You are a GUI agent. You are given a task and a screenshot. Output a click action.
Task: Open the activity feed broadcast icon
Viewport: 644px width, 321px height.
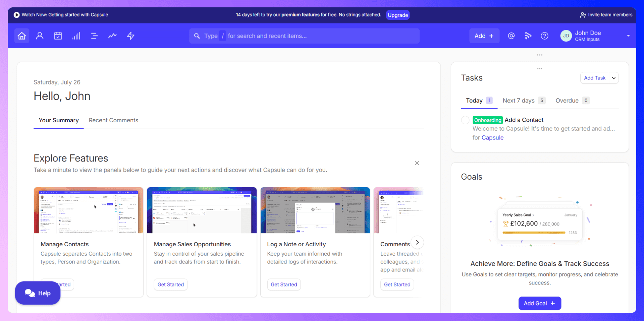(x=528, y=36)
